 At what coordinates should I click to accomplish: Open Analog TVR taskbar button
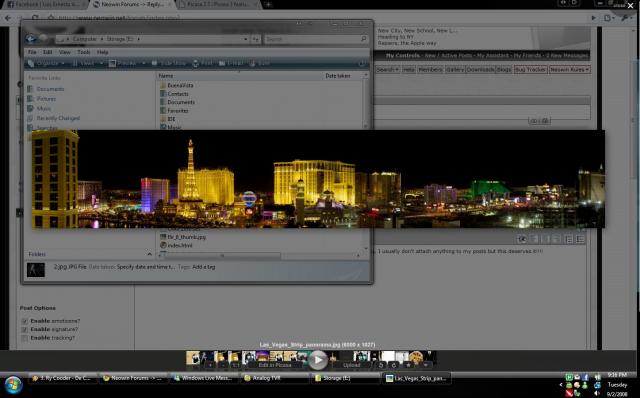[274, 378]
